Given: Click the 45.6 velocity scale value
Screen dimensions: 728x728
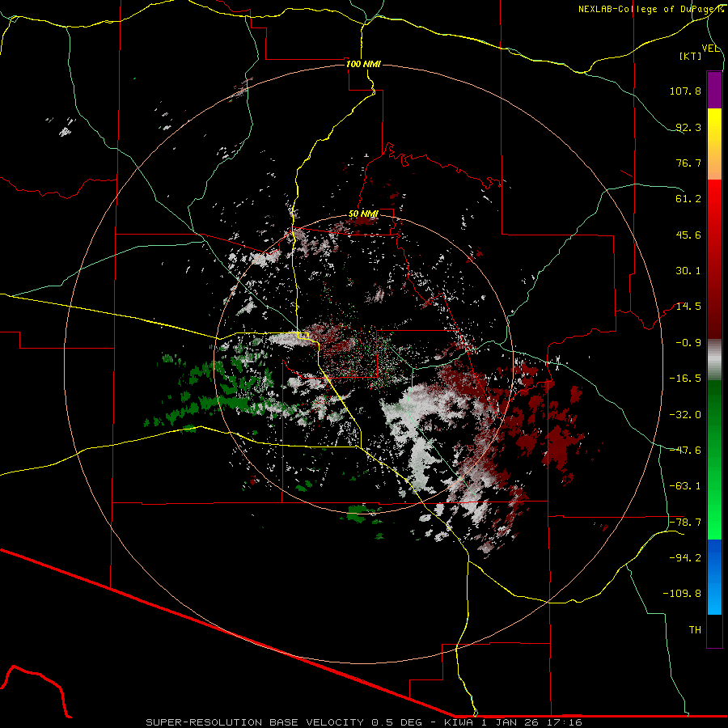Looking at the screenshot, I should click(688, 235).
